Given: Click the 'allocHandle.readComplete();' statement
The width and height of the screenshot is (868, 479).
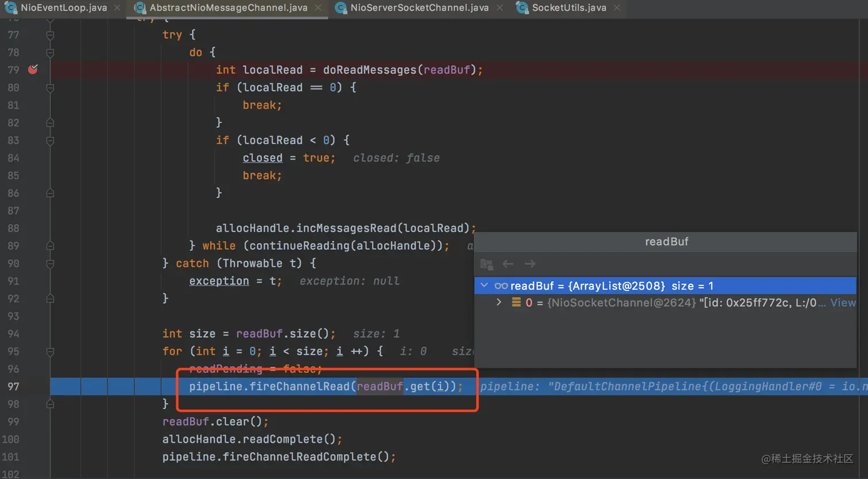Looking at the screenshot, I should 253,439.
